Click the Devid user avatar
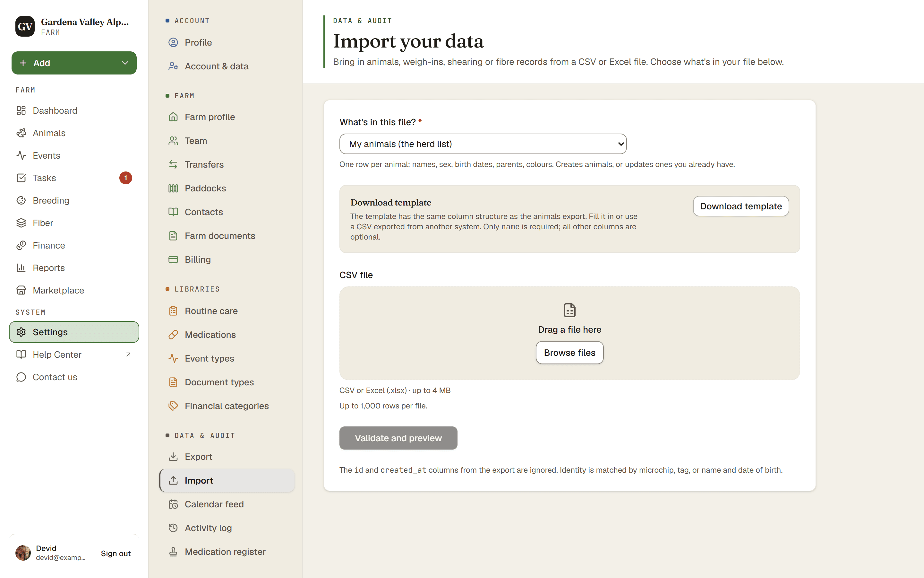 [23, 553]
